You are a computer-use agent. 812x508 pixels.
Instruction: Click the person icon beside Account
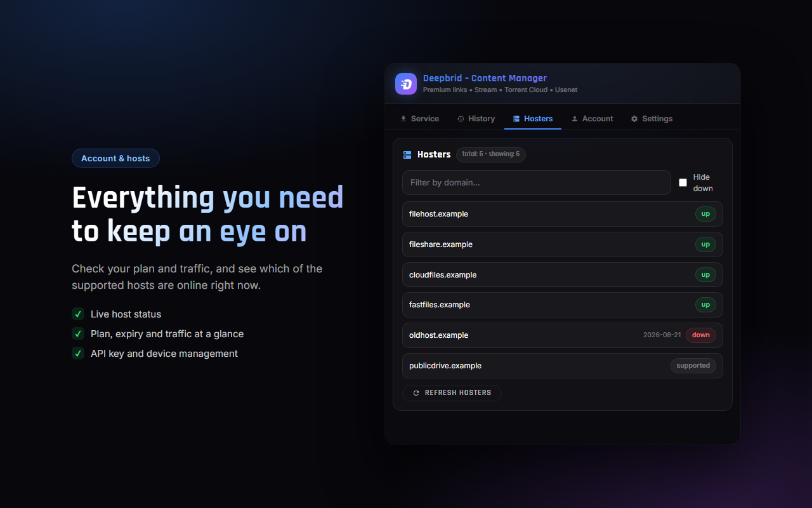point(575,119)
